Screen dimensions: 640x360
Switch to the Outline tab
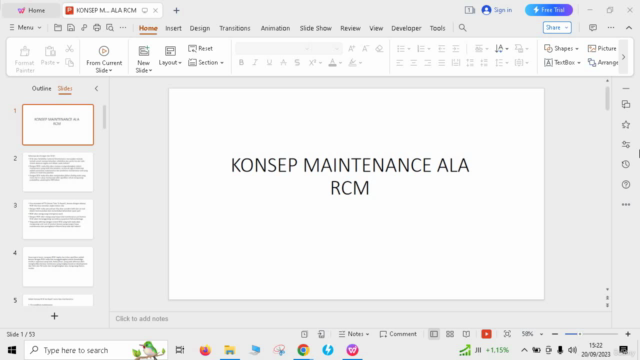[42, 88]
